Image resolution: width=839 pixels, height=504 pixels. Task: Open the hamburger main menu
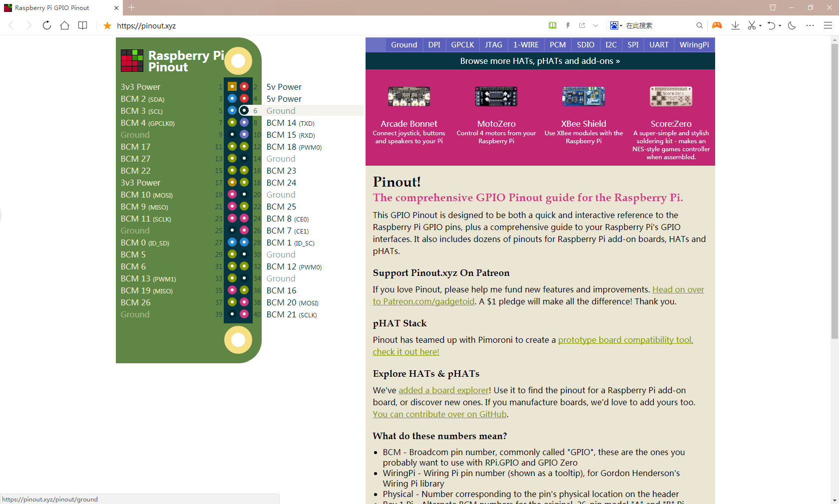pyautogui.click(x=828, y=25)
